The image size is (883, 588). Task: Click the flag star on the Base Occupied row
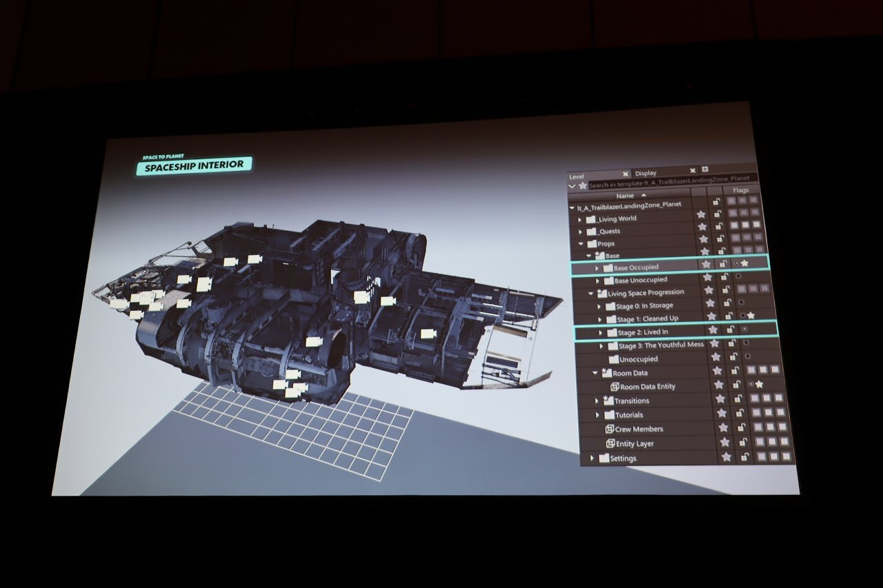[744, 263]
